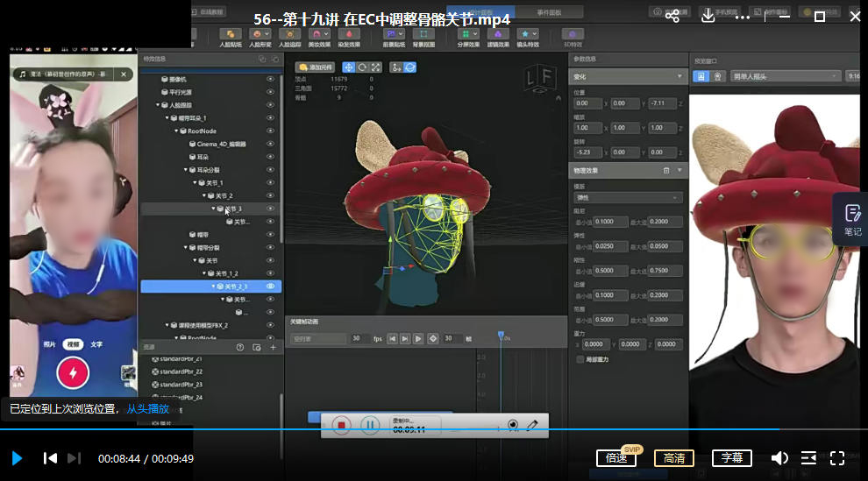Select the move gizmo tool in viewport
The width and height of the screenshot is (868, 481).
(x=348, y=67)
